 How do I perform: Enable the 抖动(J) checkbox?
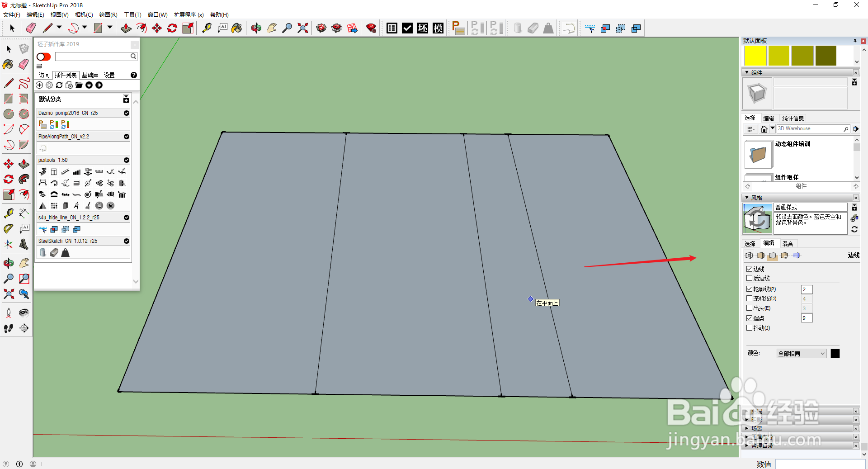coord(750,328)
